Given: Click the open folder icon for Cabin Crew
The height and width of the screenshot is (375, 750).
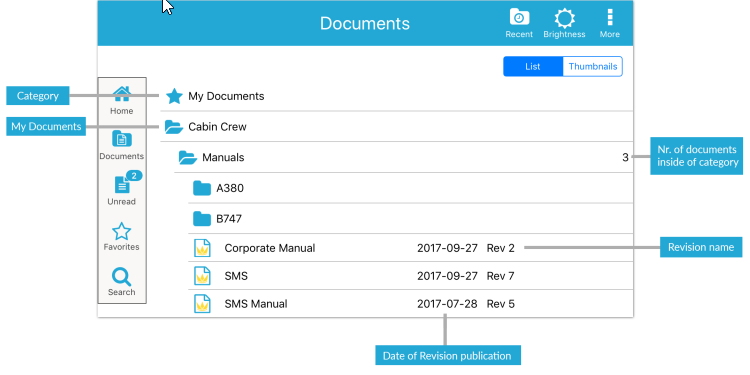Looking at the screenshot, I should pos(174,127).
